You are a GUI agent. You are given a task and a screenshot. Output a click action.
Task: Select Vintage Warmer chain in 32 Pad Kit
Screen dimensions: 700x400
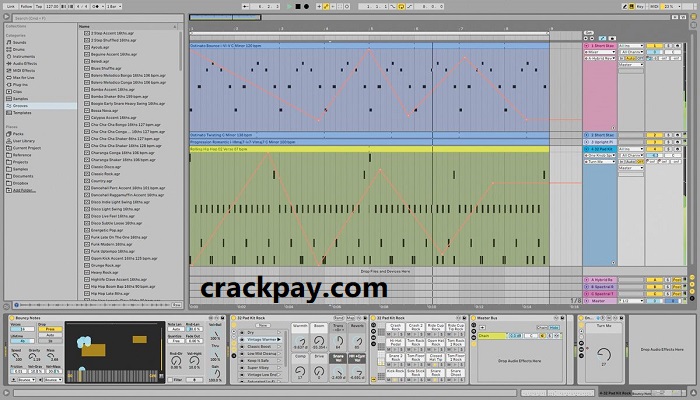click(x=262, y=340)
